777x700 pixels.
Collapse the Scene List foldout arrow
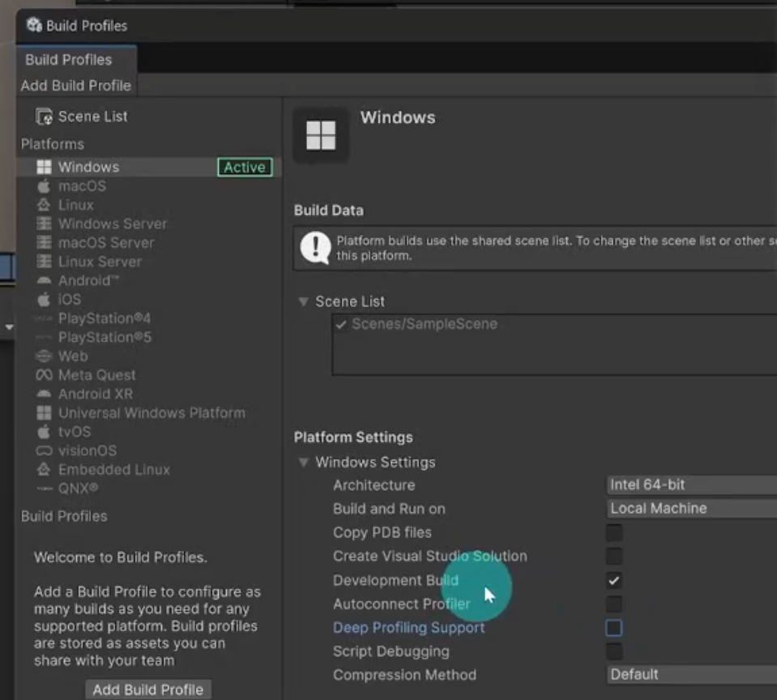coord(304,301)
